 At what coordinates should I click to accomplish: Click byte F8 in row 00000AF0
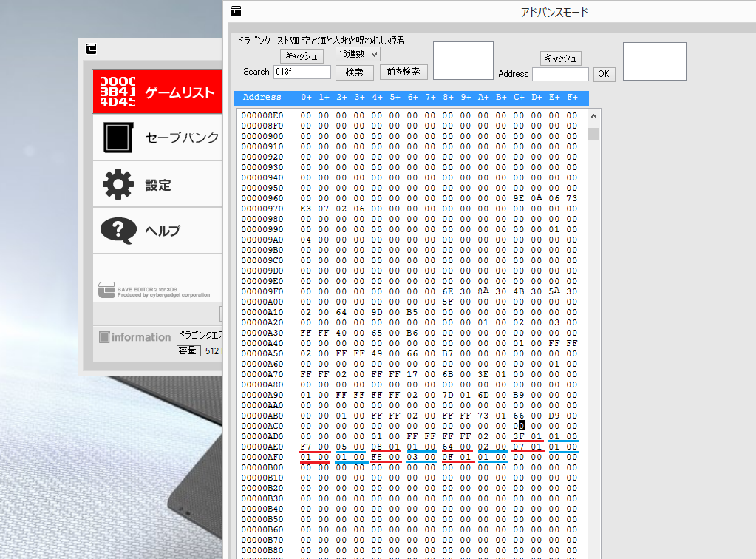(x=377, y=457)
